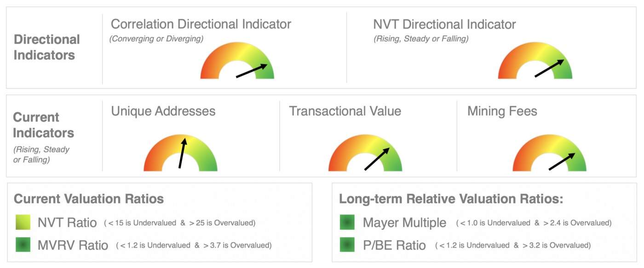Click the NVT Directional Indicator title
This screenshot has height=268, width=644.
[444, 24]
